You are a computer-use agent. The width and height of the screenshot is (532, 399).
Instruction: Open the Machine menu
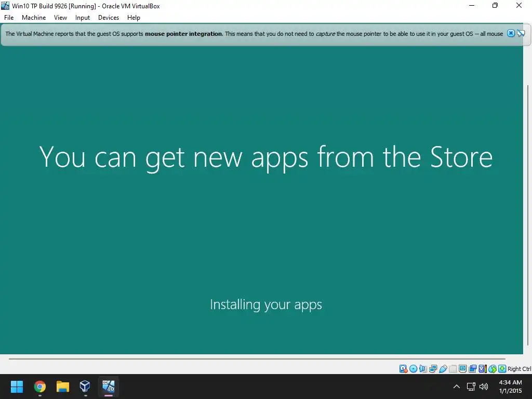tap(34, 18)
